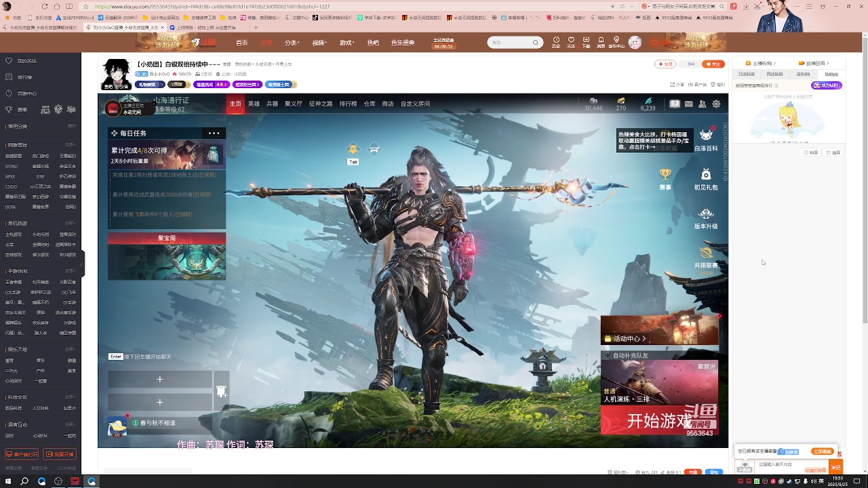This screenshot has width=868, height=488.
Task: Expand 视频 dropdown in Douyu nav
Action: coord(320,43)
